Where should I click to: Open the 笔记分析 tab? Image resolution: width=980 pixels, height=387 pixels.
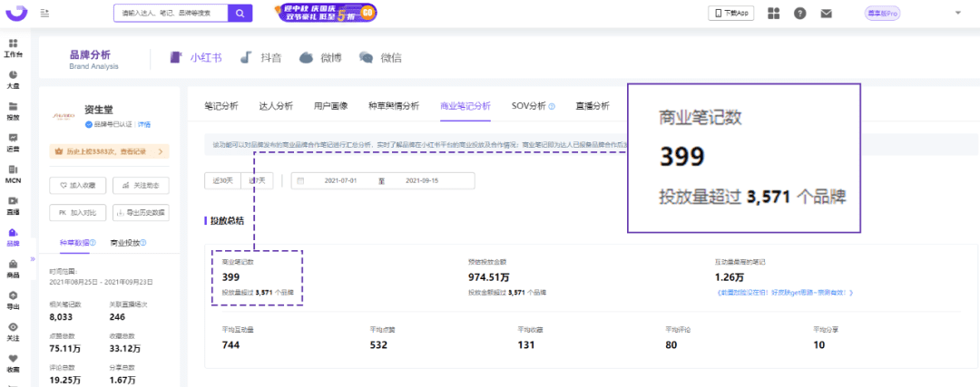tap(221, 105)
